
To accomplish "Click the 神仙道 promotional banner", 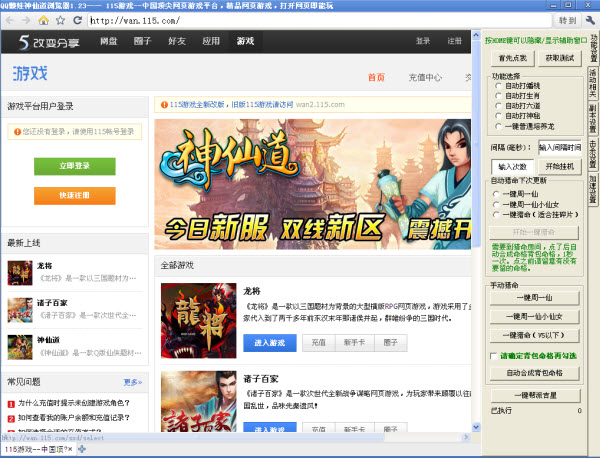I will pyautogui.click(x=313, y=184).
